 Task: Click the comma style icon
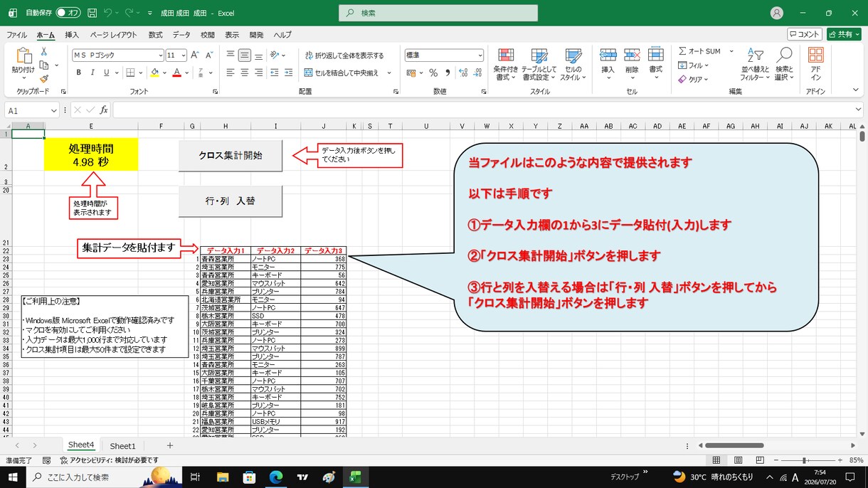click(447, 73)
